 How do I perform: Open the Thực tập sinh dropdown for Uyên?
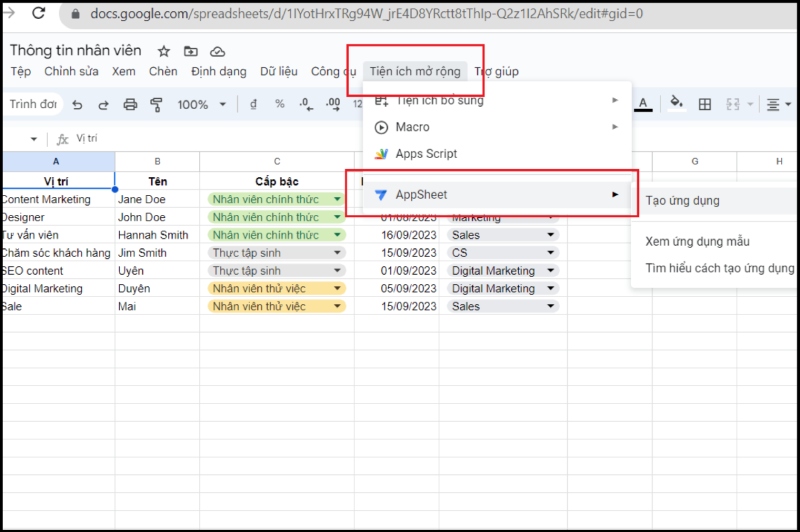[x=337, y=270]
